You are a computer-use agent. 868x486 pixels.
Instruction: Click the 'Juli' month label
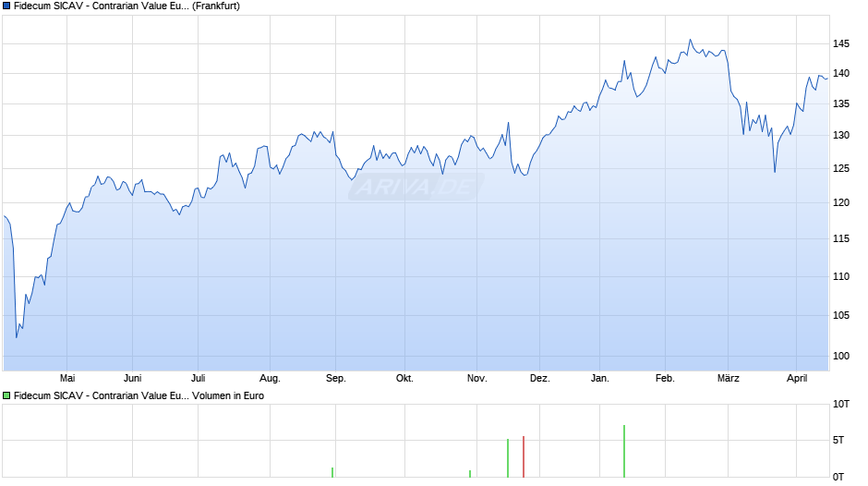[x=198, y=378]
